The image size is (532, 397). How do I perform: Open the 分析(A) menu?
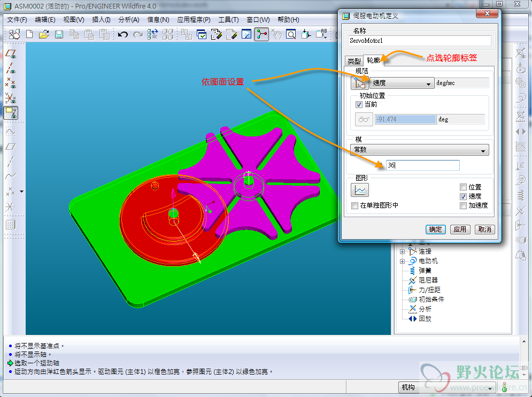coord(128,20)
